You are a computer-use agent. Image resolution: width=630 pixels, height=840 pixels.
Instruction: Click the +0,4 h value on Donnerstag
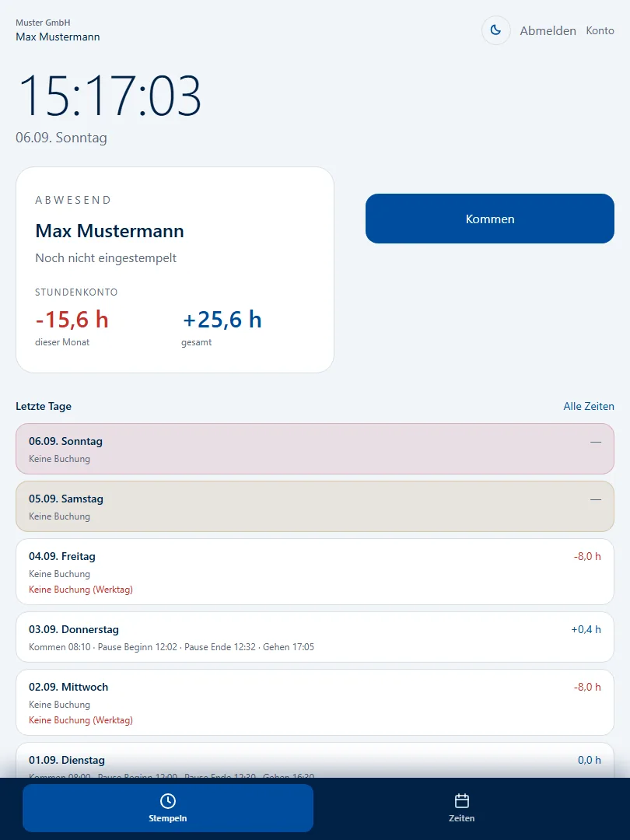point(586,629)
